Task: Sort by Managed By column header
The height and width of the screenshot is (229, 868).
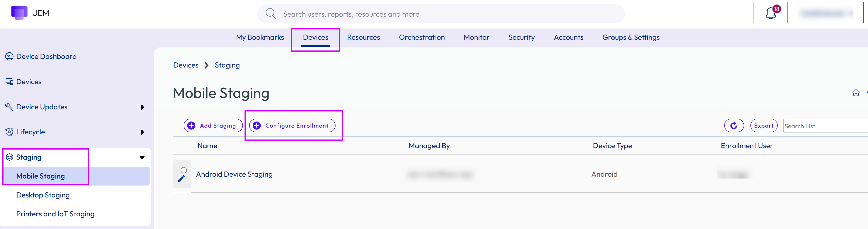Action: point(429,146)
